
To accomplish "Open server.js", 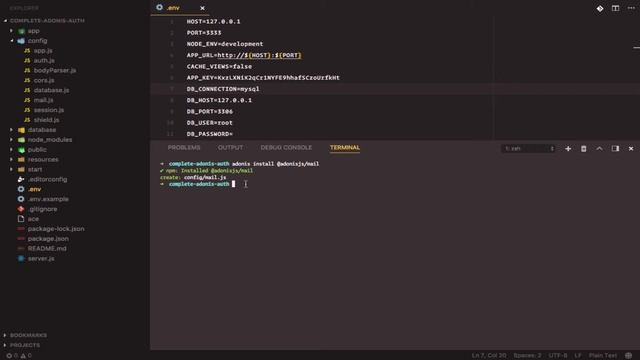I will [x=41, y=259].
